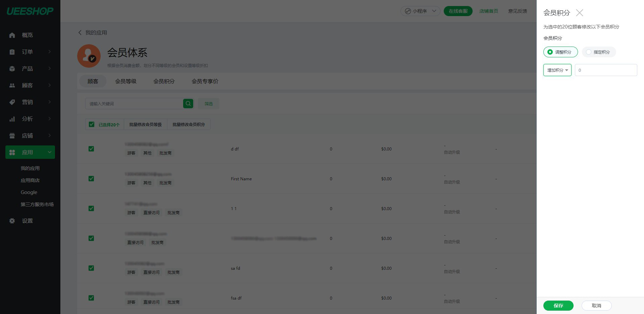644x314 pixels.
Task: Select the 调整积分 radio option
Action: point(550,52)
